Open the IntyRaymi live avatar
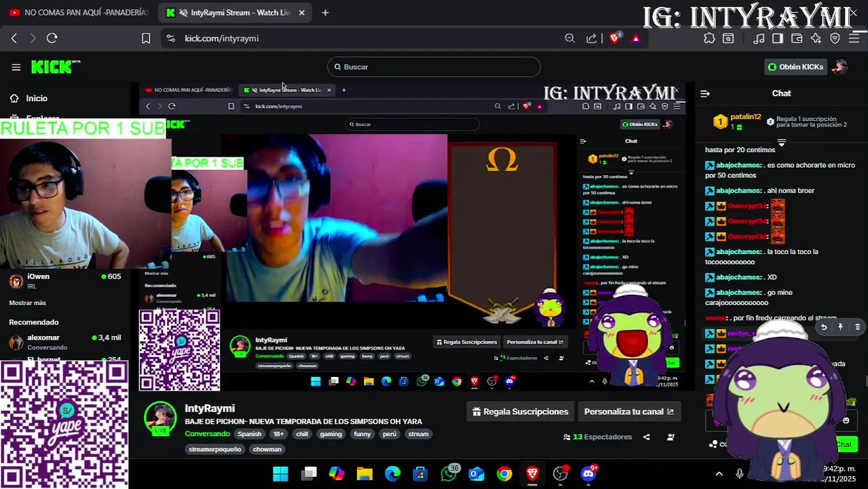 pos(161,418)
